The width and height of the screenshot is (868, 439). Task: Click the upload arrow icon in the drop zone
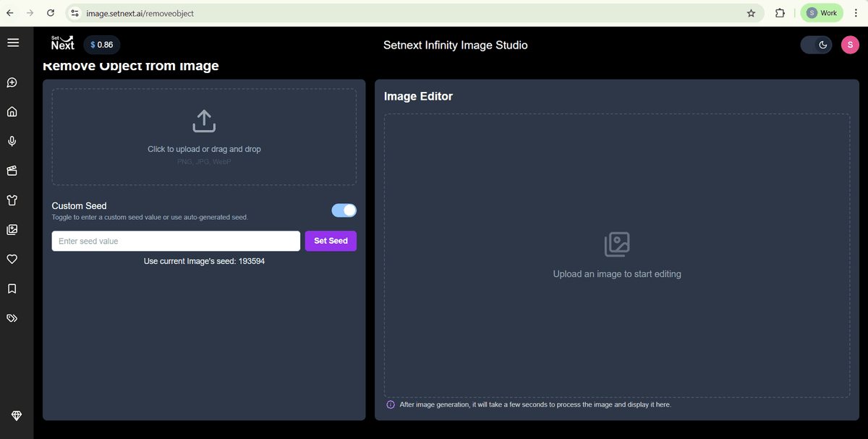tap(204, 121)
